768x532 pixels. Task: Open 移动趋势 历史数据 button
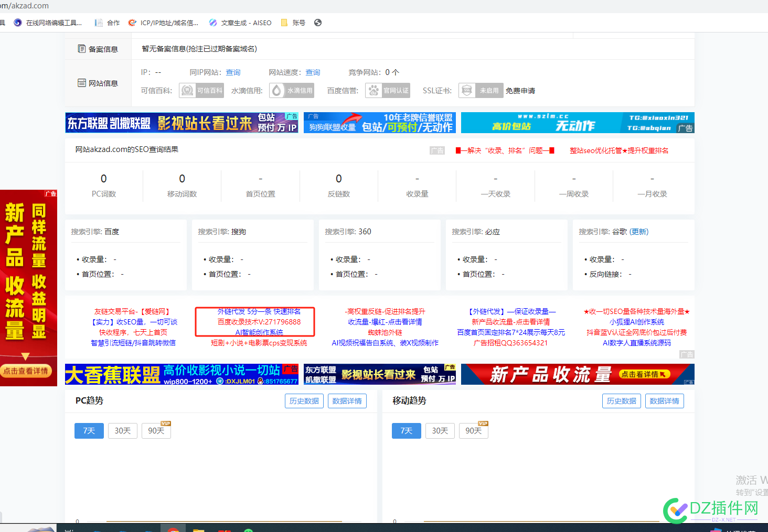(622, 401)
